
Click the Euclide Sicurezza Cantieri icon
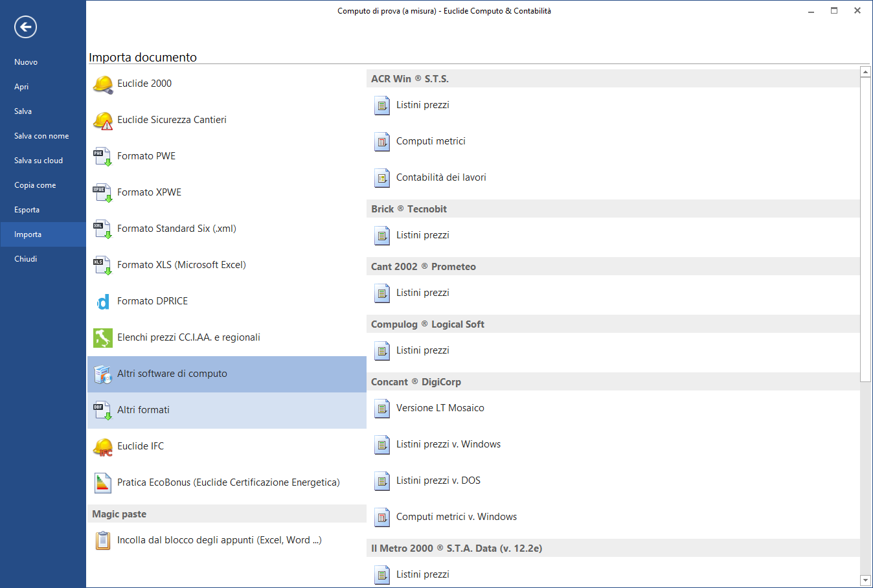(103, 120)
